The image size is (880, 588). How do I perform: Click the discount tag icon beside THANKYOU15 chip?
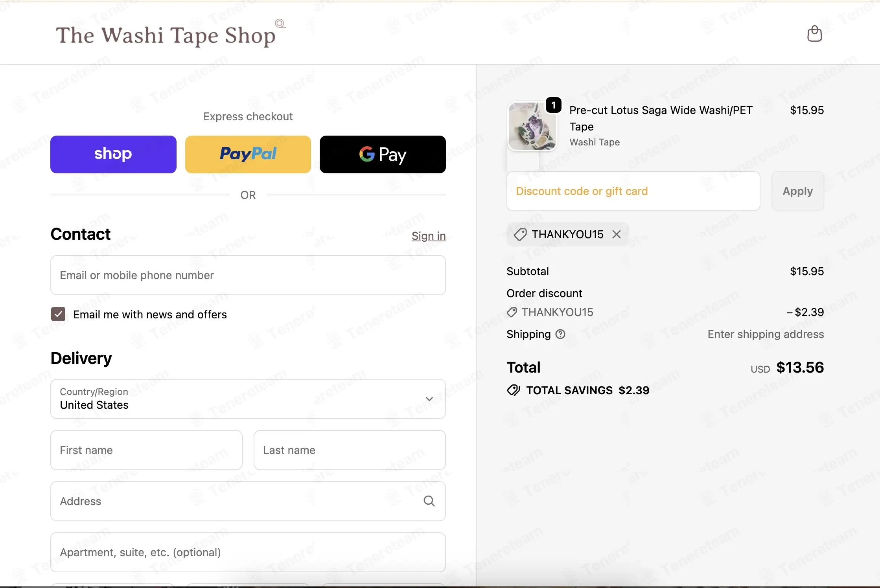(521, 235)
